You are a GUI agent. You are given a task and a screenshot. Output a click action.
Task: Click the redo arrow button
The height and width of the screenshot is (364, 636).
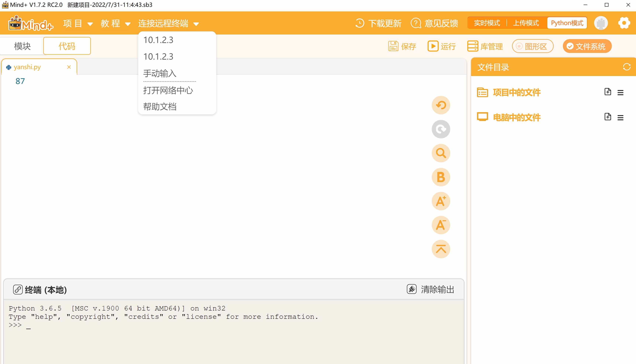coord(441,129)
